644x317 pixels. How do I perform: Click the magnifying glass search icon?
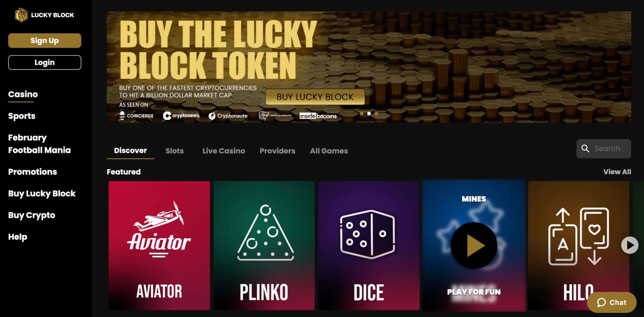(x=585, y=149)
